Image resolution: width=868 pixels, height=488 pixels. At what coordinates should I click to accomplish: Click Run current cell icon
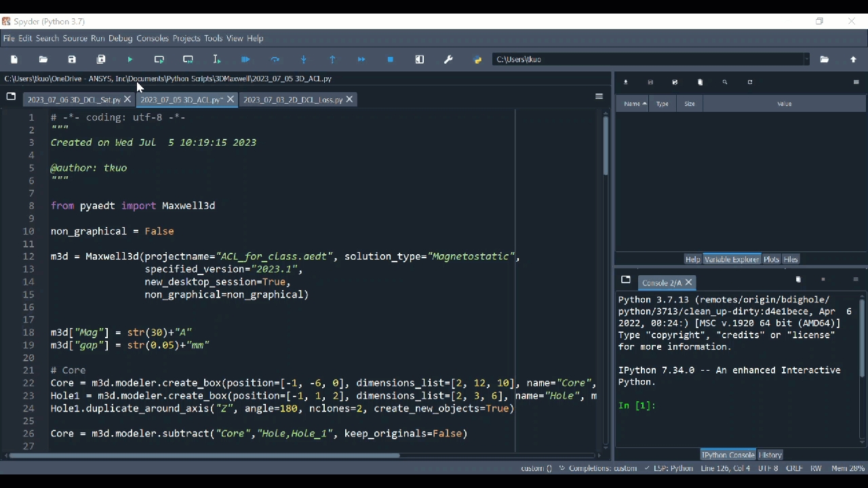(159, 60)
